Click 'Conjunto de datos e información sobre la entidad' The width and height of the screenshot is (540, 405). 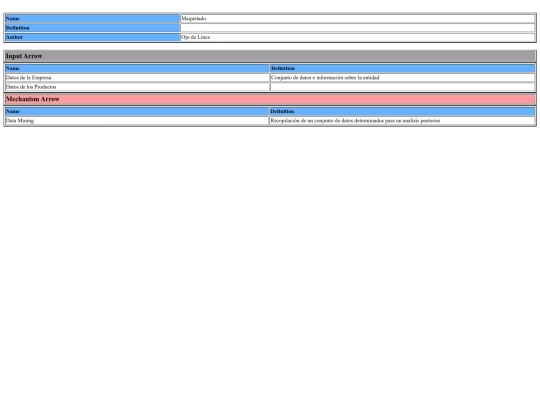pos(402,78)
